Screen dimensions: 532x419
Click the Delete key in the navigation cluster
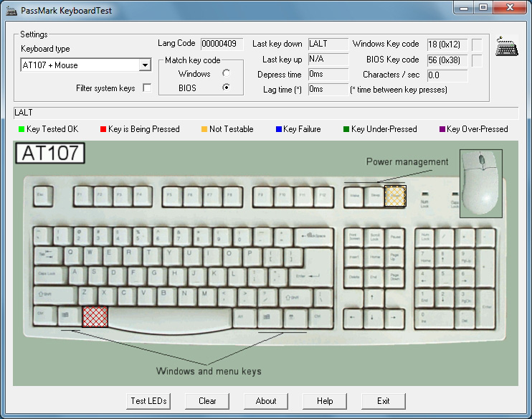pos(353,278)
